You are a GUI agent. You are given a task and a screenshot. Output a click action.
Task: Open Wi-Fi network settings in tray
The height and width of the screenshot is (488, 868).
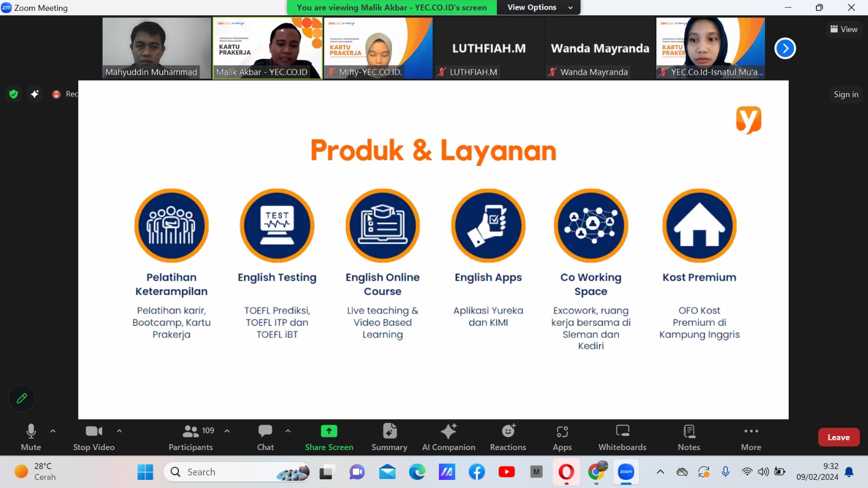(x=747, y=472)
